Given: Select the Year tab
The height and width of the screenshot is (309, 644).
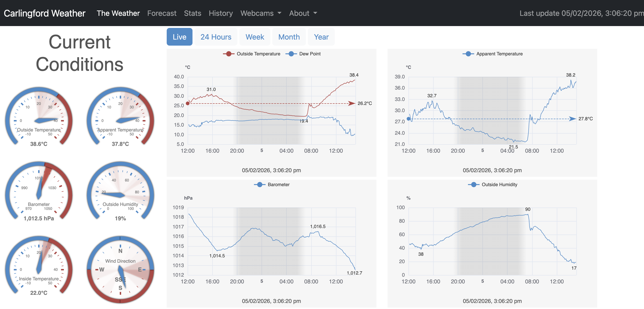Looking at the screenshot, I should click(321, 37).
